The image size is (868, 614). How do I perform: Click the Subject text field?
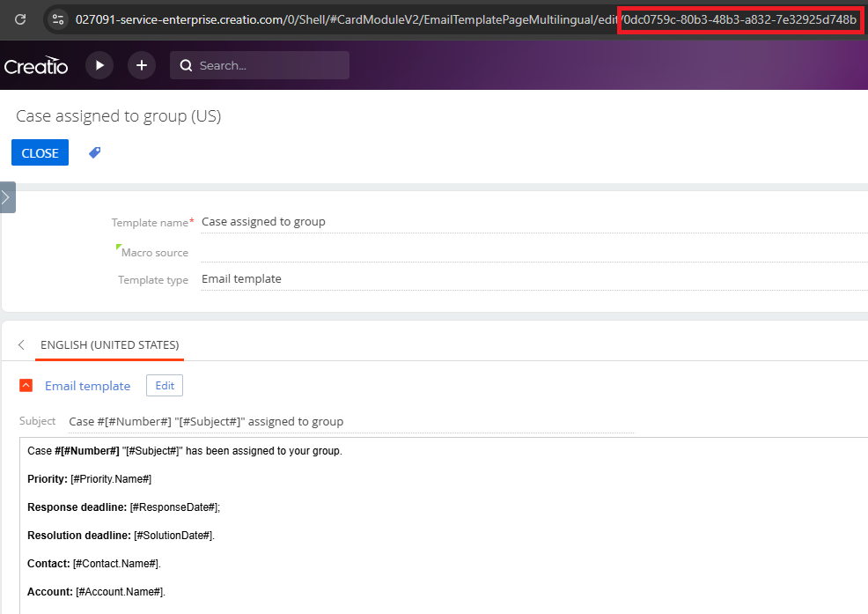point(350,421)
